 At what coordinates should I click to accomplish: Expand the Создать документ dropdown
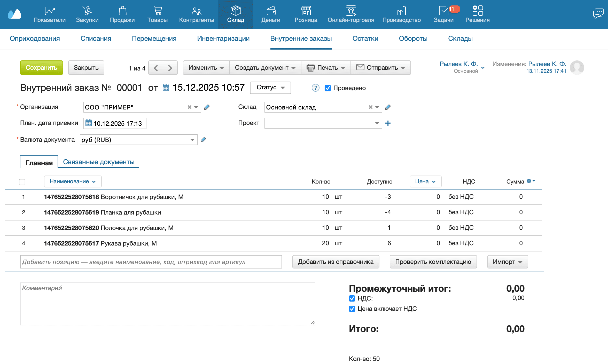(x=264, y=68)
